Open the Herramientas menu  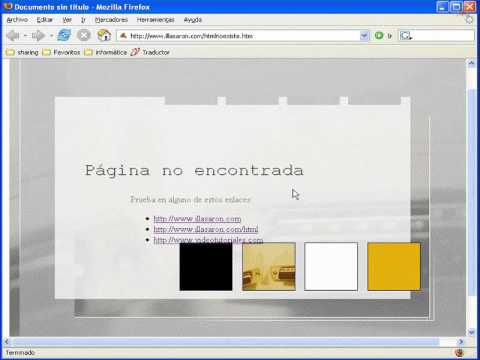point(156,20)
